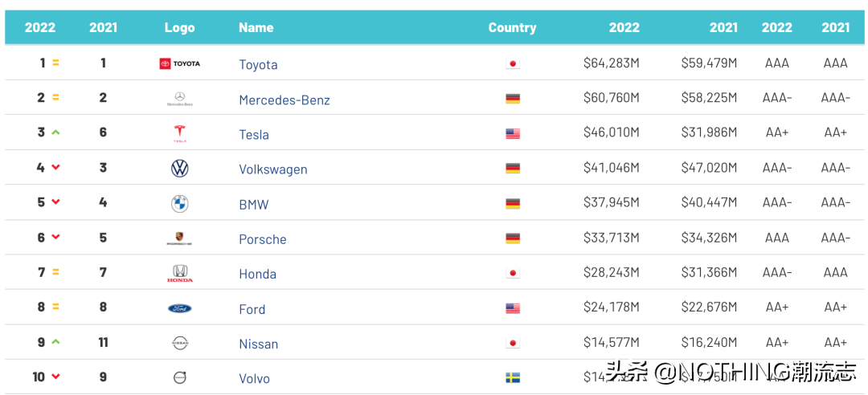Click the Nissan logo icon
The image size is (868, 395).
coord(180,343)
